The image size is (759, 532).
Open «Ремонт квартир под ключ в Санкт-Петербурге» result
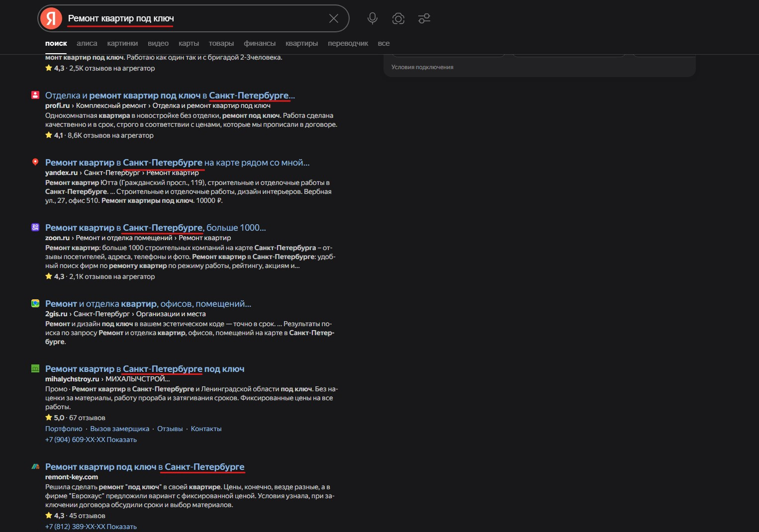point(145,467)
